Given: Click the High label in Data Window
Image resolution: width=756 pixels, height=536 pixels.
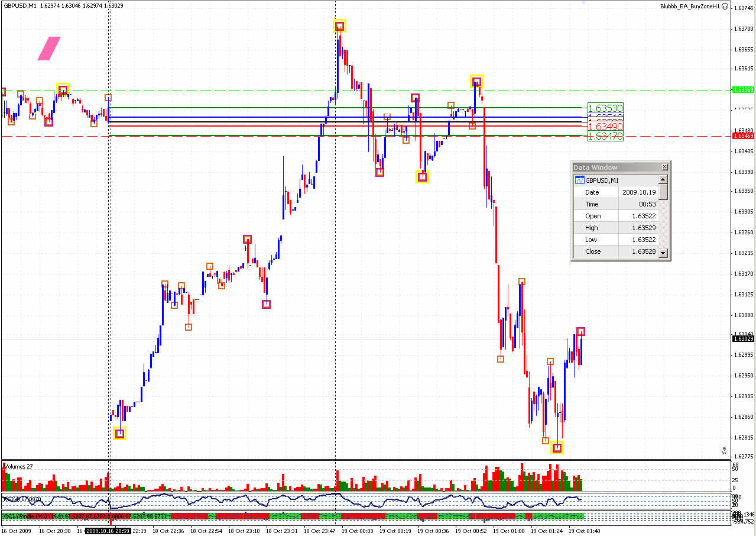Looking at the screenshot, I should [x=591, y=228].
